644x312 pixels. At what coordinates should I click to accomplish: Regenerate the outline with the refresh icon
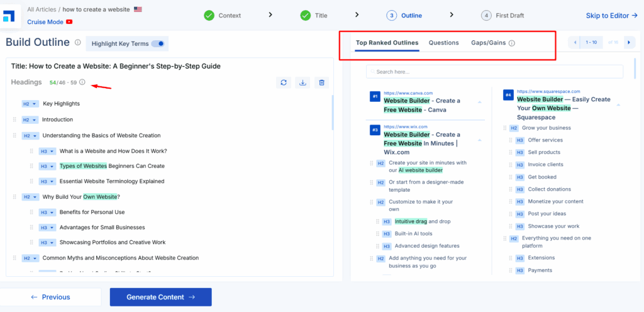tap(284, 82)
